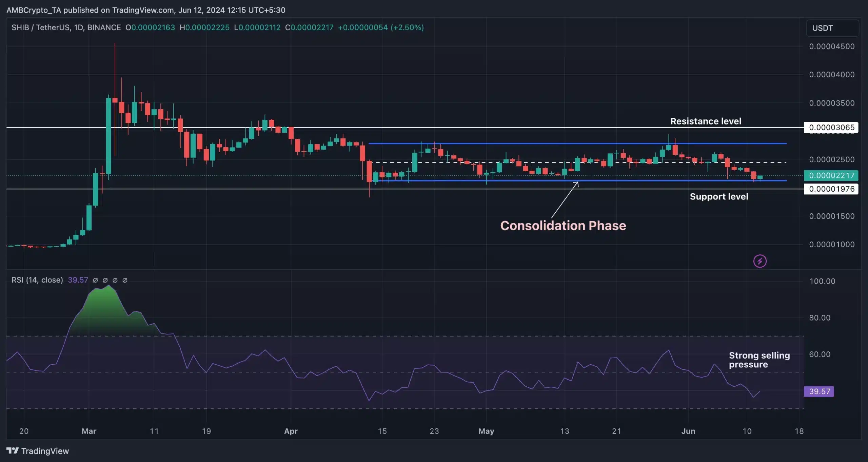This screenshot has width=868, height=462.
Task: Click the +2.50% change value in header
Action: 407,27
